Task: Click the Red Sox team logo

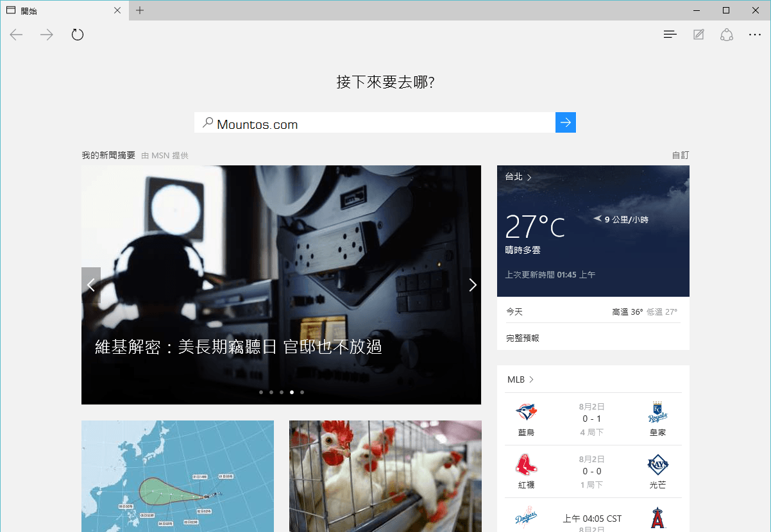Action: [526, 464]
